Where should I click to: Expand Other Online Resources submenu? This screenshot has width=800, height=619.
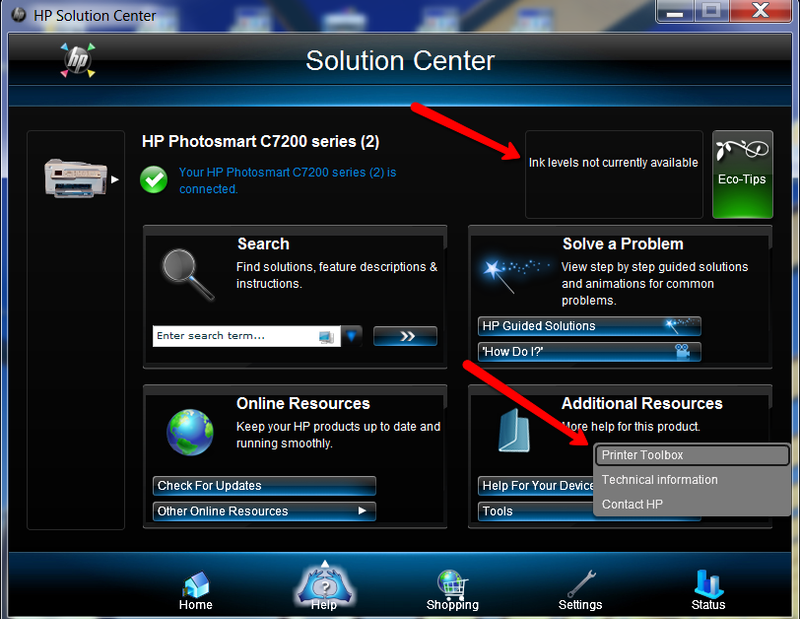click(264, 511)
